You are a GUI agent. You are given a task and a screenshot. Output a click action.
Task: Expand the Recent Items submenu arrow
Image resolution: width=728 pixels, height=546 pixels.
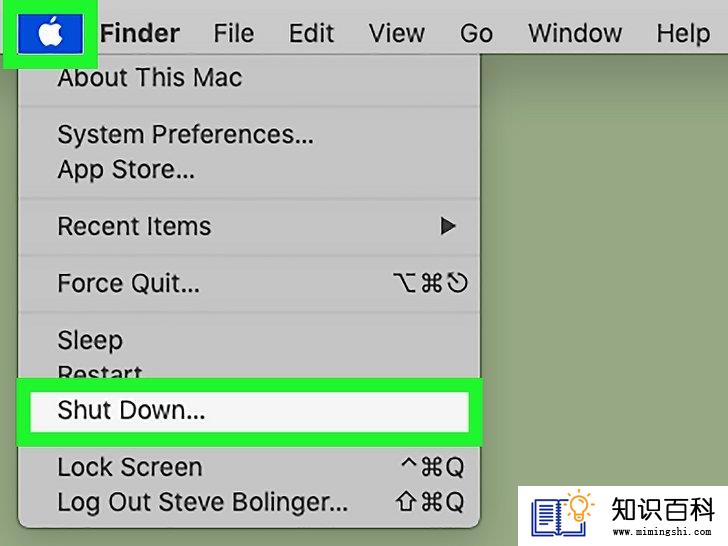448,226
